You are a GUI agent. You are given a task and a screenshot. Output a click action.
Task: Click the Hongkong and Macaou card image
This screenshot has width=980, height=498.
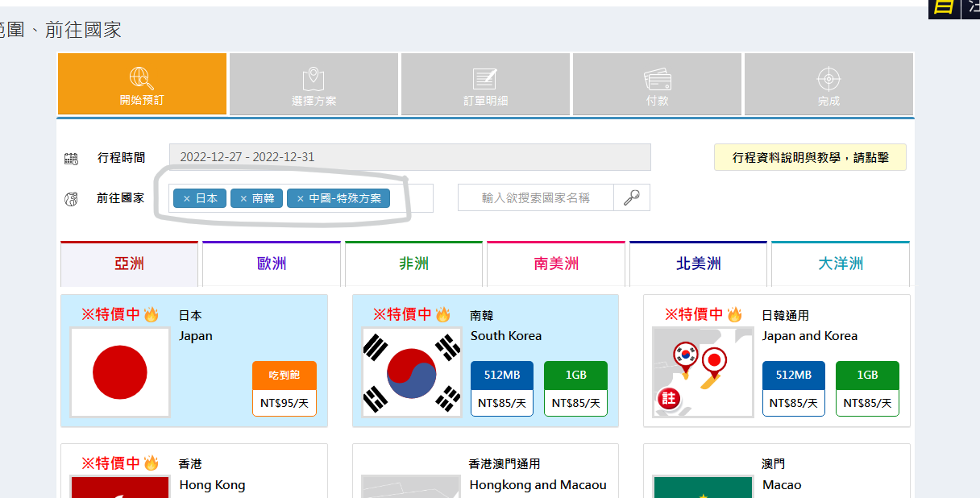click(412, 487)
